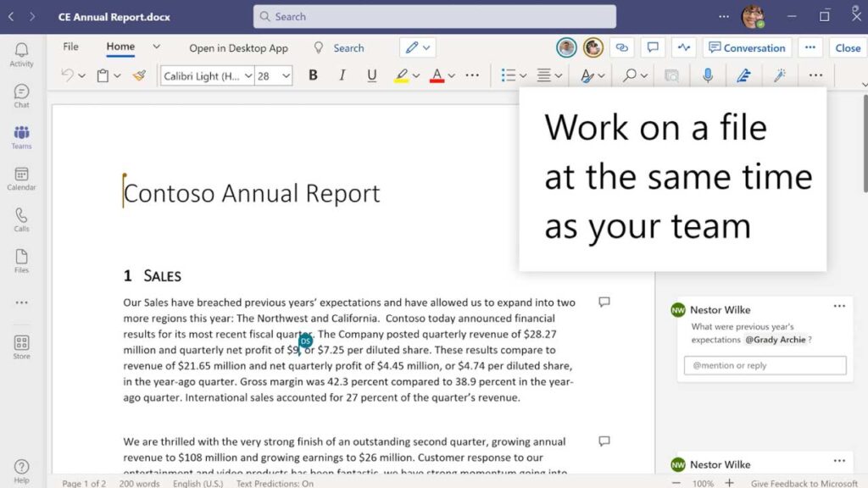Image resolution: width=868 pixels, height=488 pixels.
Task: Expand Paste options dropdown arrow
Action: point(117,75)
